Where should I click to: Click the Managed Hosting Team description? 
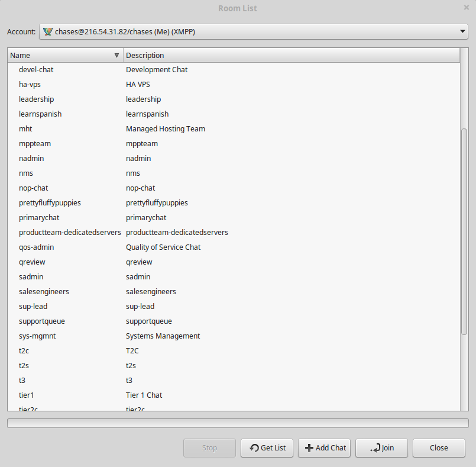166,128
